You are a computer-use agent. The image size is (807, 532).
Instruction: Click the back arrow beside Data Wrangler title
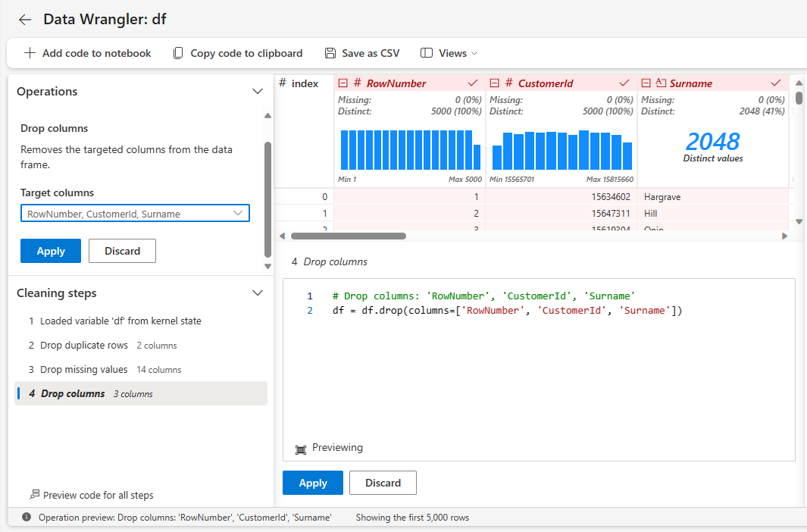[25, 20]
